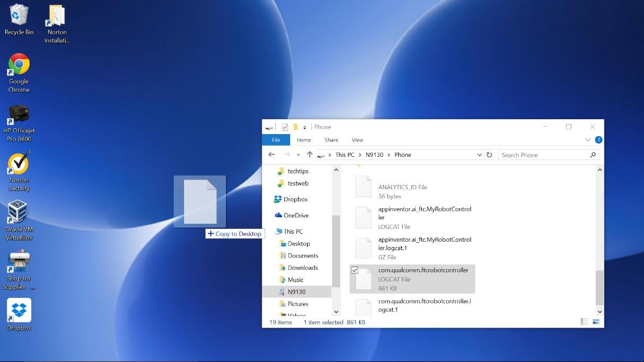Screen dimensions: 644x362
Task: Open Customize Quick Access Toolbar dropdown
Action: (x=304, y=128)
